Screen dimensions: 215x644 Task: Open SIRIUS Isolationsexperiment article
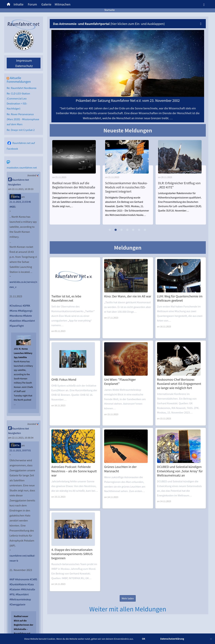(72, 554)
